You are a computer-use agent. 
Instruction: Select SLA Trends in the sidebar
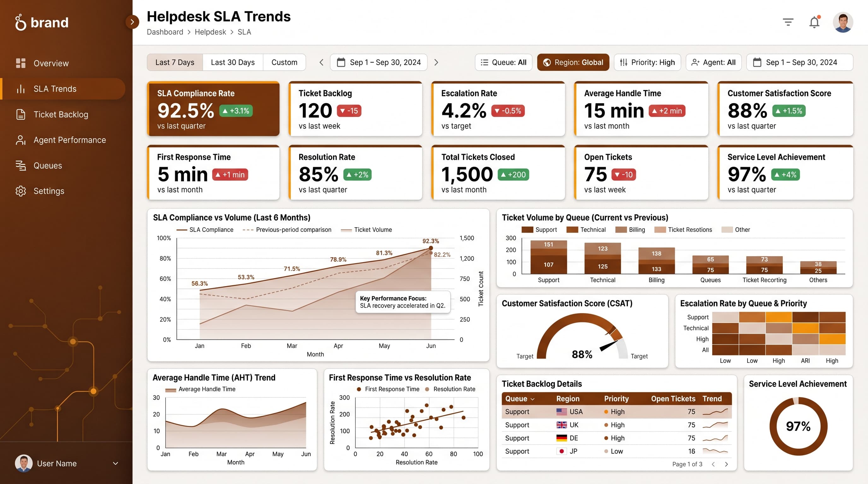coord(63,89)
